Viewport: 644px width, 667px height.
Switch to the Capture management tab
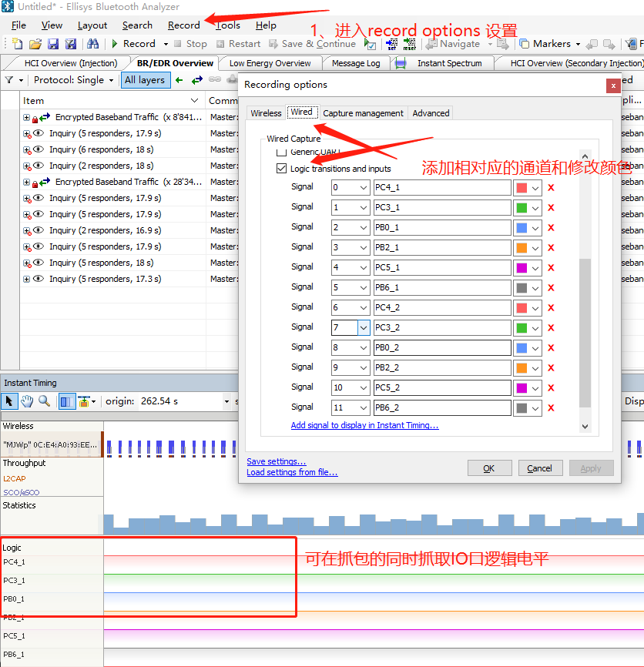click(x=363, y=113)
